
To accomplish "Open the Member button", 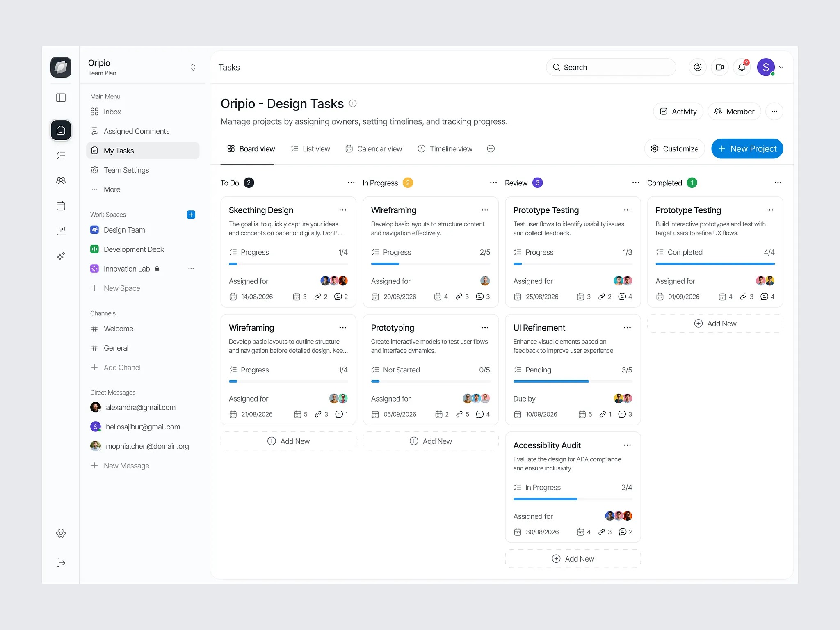I will (x=734, y=112).
